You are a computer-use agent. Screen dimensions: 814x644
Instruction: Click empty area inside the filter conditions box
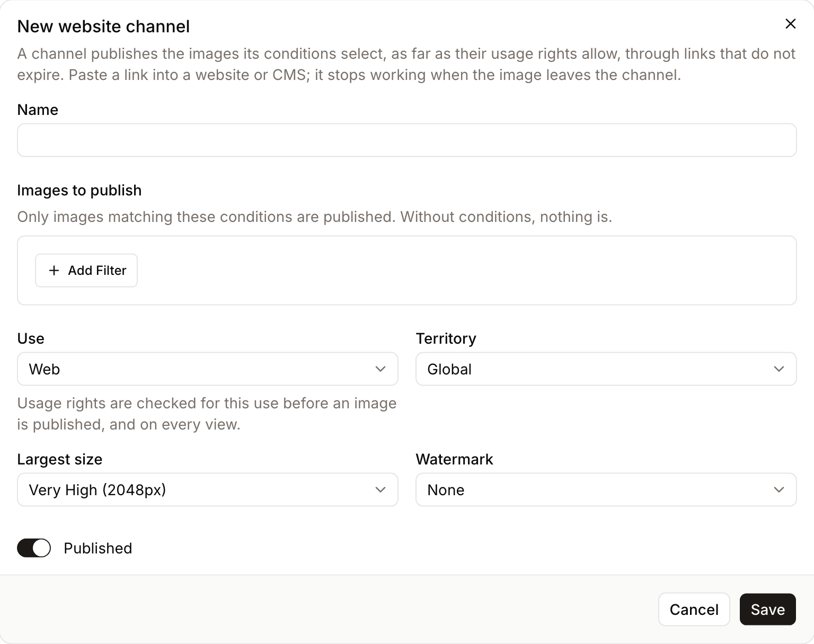(x=466, y=271)
